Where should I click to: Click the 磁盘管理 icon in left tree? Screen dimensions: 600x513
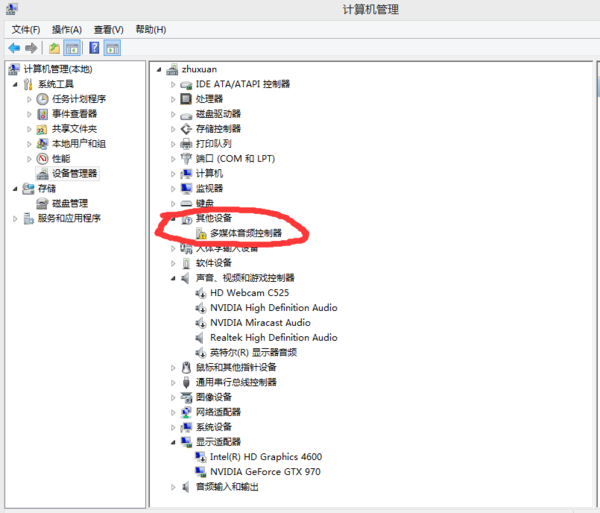coord(43,203)
